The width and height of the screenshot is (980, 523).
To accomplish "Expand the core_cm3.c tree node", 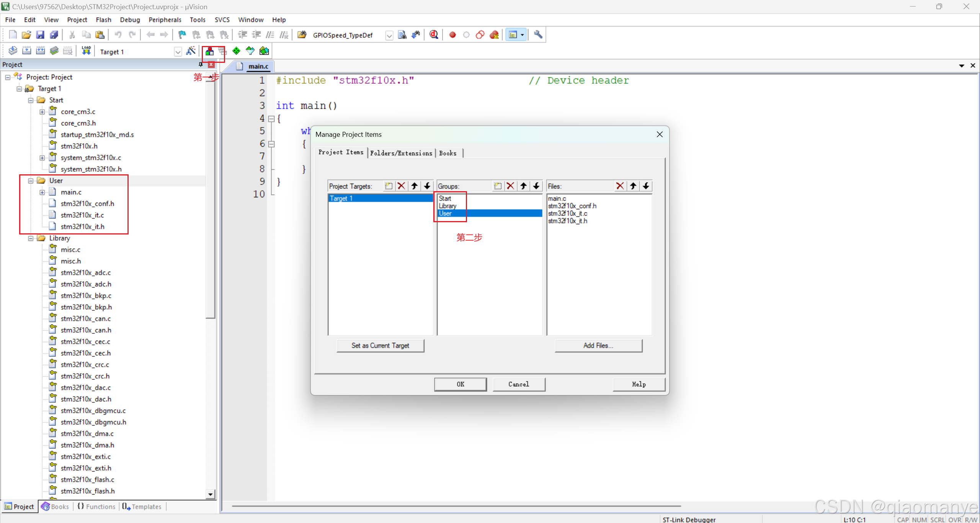I will 42,112.
